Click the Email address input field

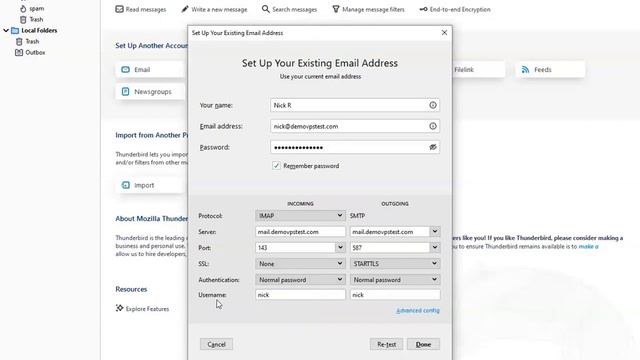pyautogui.click(x=355, y=126)
